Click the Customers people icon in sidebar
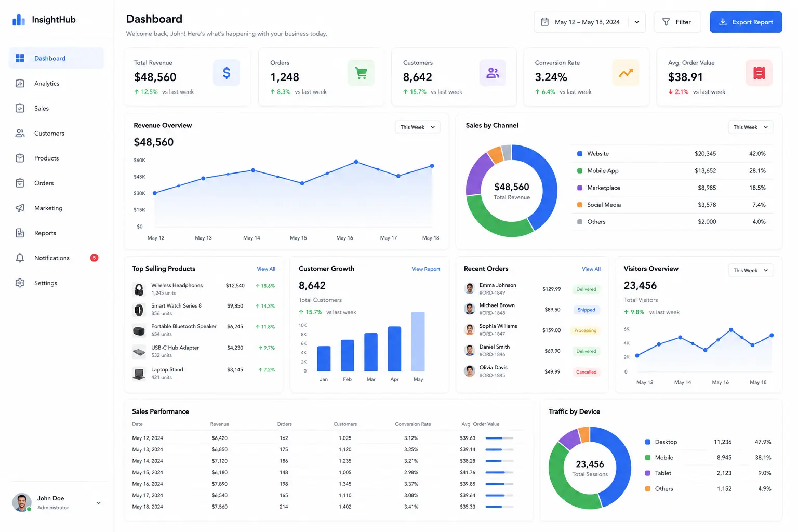Image resolution: width=798 pixels, height=532 pixels. point(20,133)
